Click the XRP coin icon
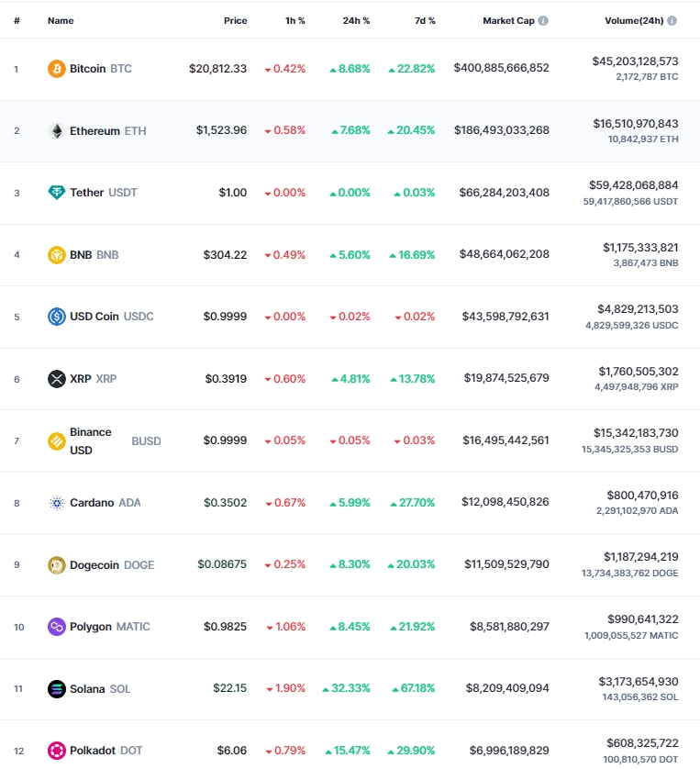 [x=57, y=379]
